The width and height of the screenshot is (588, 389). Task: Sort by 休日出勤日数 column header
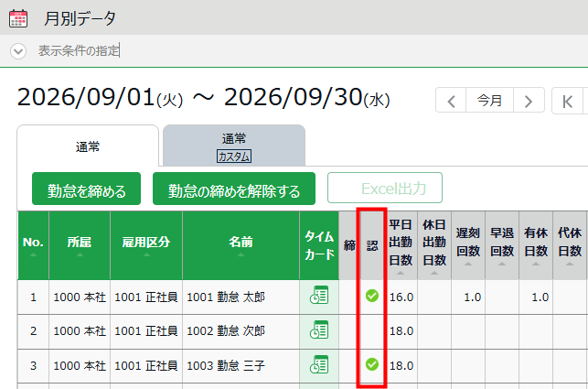434,245
